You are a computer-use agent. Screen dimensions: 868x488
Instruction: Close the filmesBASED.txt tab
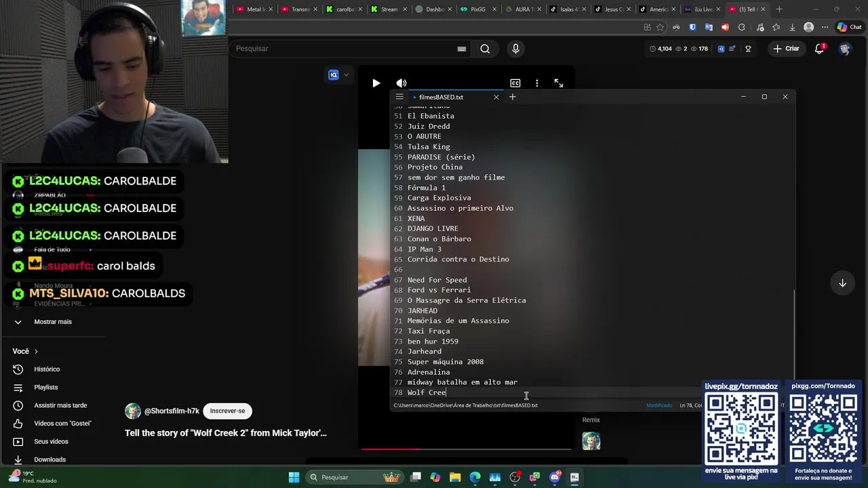(x=496, y=97)
